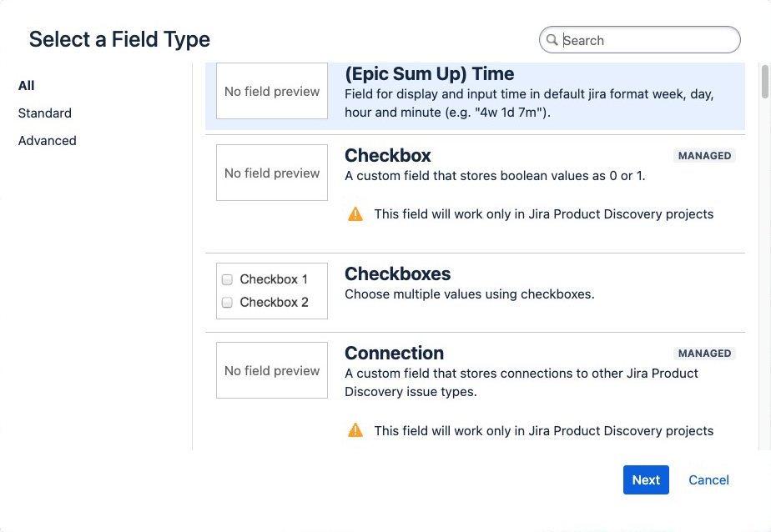Image resolution: width=771 pixels, height=532 pixels.
Task: Cancel the field type dialog
Action: tap(708, 480)
